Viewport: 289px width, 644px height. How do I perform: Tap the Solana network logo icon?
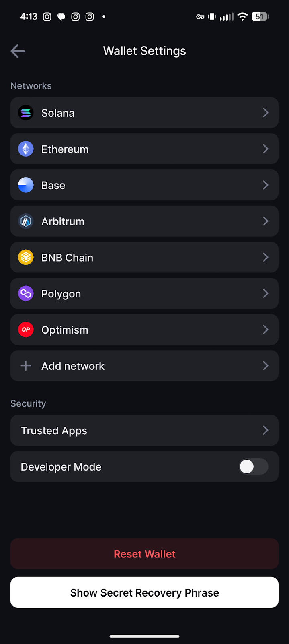point(26,113)
